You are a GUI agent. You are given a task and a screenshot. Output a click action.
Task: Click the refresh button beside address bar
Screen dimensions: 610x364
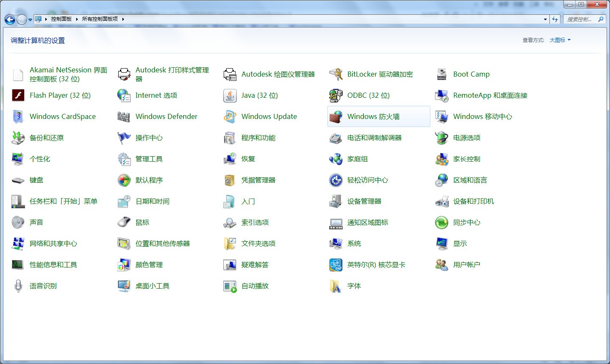coord(555,19)
